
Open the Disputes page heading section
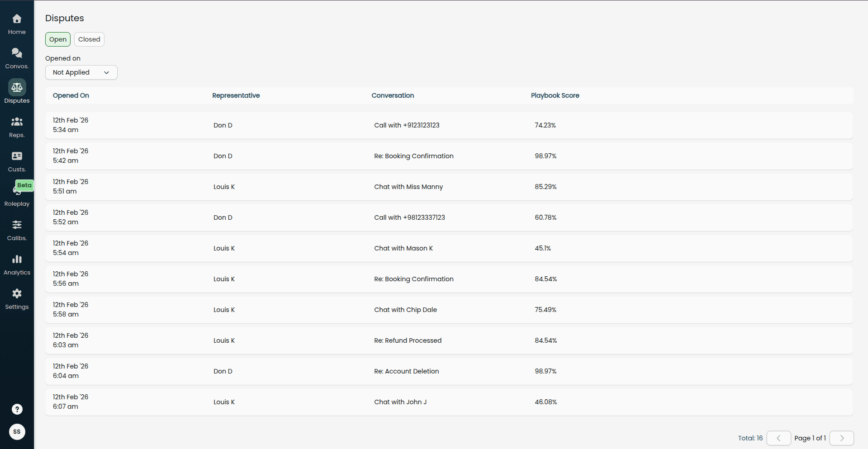point(64,18)
